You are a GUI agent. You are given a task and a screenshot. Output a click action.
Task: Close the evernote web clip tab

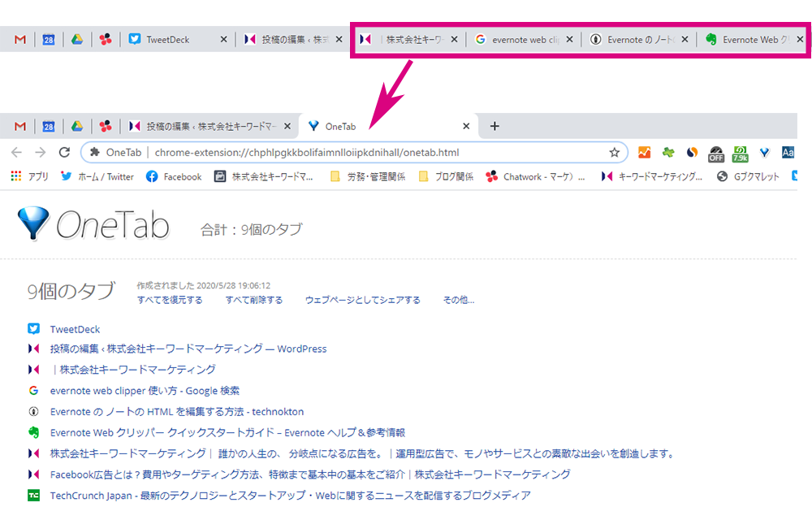coord(570,39)
